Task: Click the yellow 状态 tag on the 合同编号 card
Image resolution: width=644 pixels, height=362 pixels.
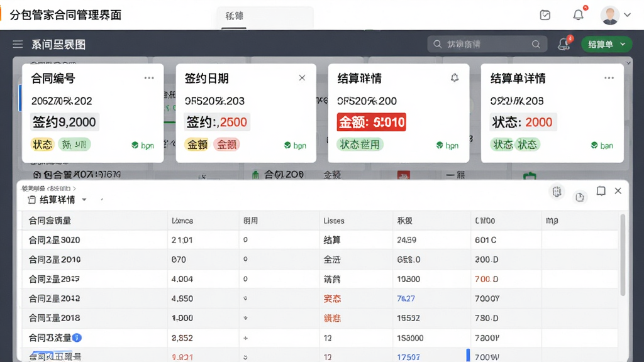Action: click(x=43, y=145)
